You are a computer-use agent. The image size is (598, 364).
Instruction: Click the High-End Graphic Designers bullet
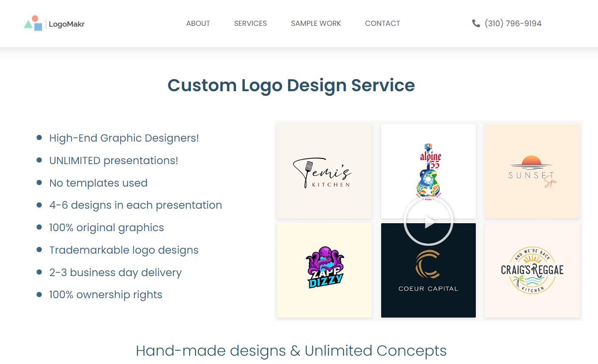[124, 138]
